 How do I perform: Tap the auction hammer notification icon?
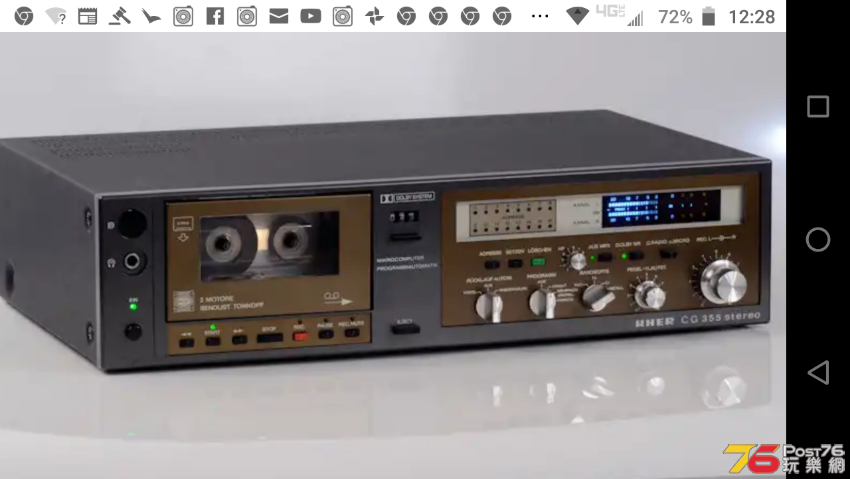click(119, 16)
